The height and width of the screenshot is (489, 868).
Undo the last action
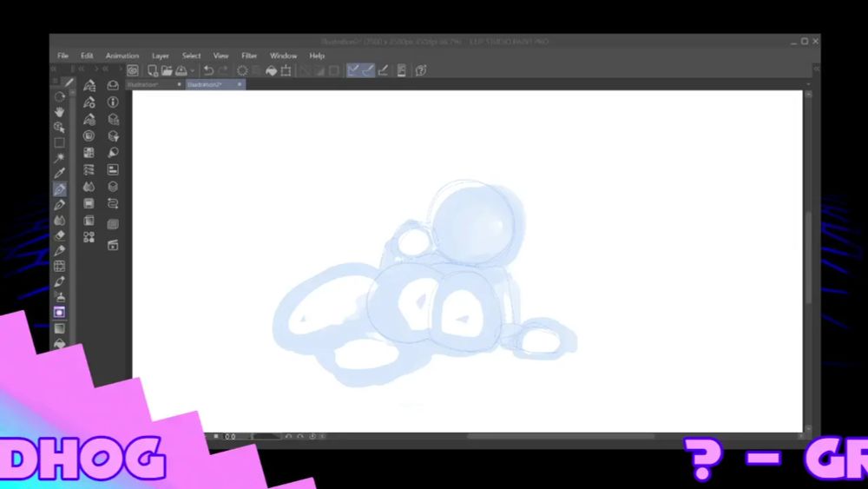coord(208,70)
